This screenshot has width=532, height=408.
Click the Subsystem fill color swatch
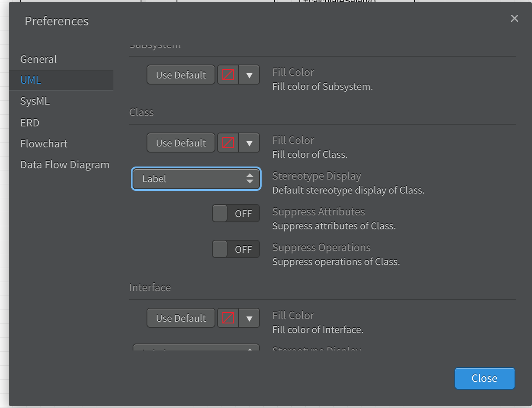228,75
